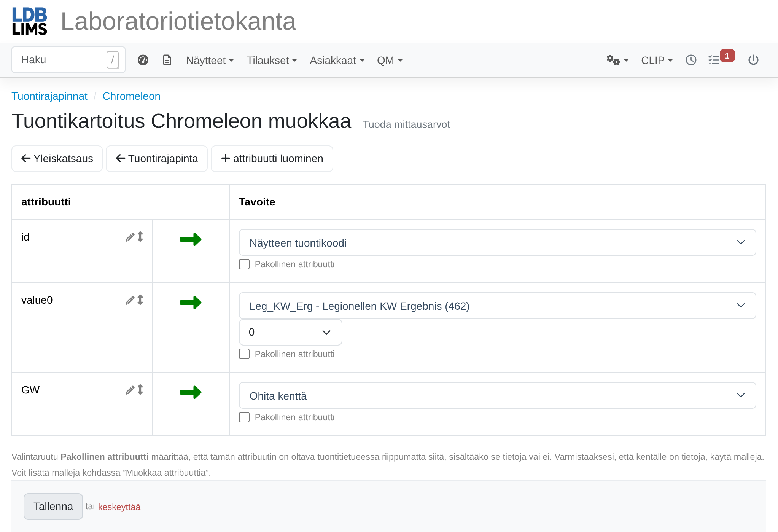The image size is (778, 532).
Task: Reorder the value0 attribute arrows icon
Action: [x=140, y=300]
